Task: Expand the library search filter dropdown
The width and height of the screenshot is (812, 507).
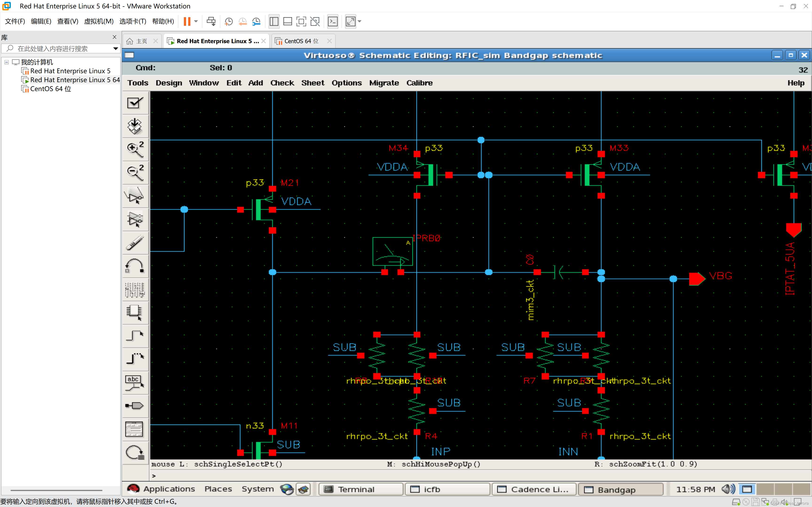Action: pyautogui.click(x=115, y=49)
